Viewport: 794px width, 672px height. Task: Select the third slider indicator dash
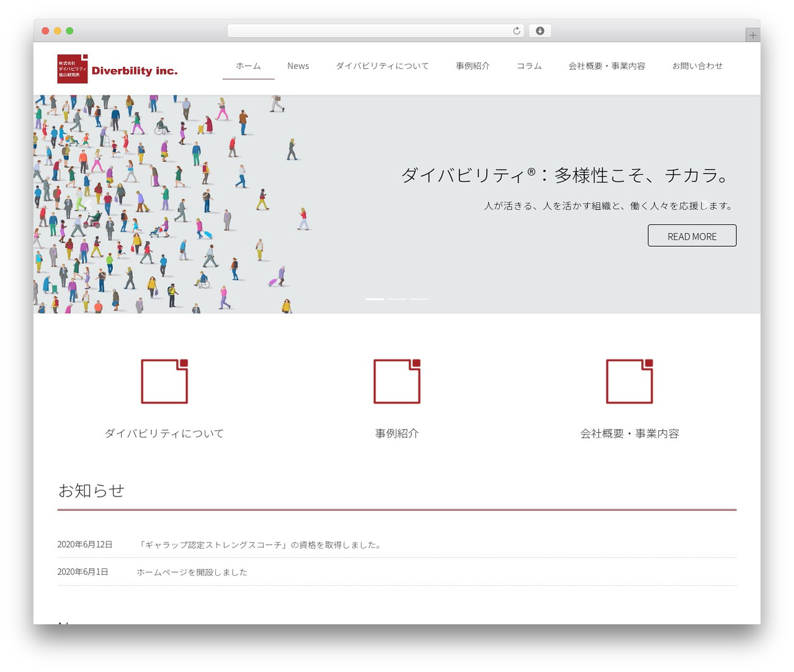click(x=419, y=299)
